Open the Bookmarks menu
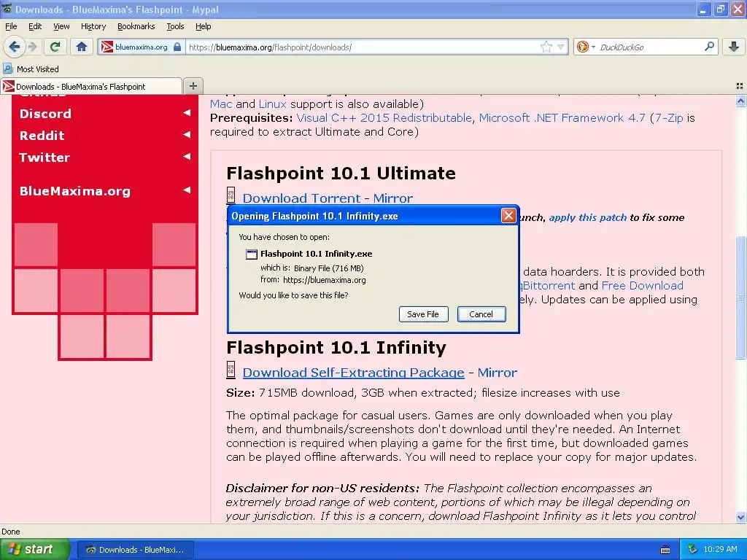Screen dimensions: 747x560 (x=136, y=26)
